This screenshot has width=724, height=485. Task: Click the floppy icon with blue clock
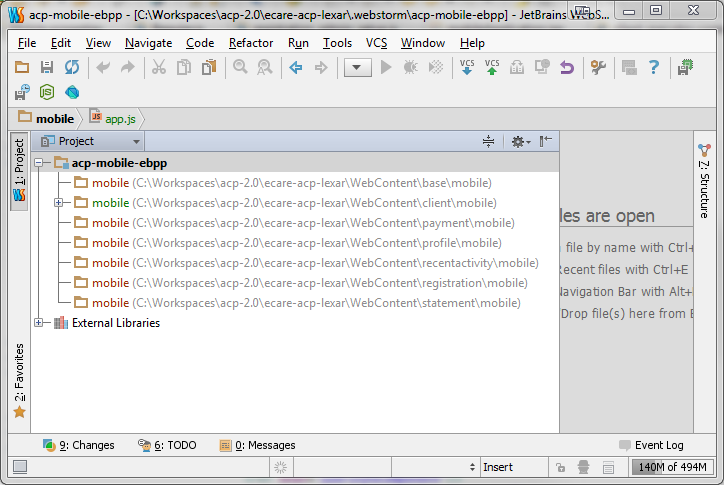pyautogui.click(x=22, y=92)
